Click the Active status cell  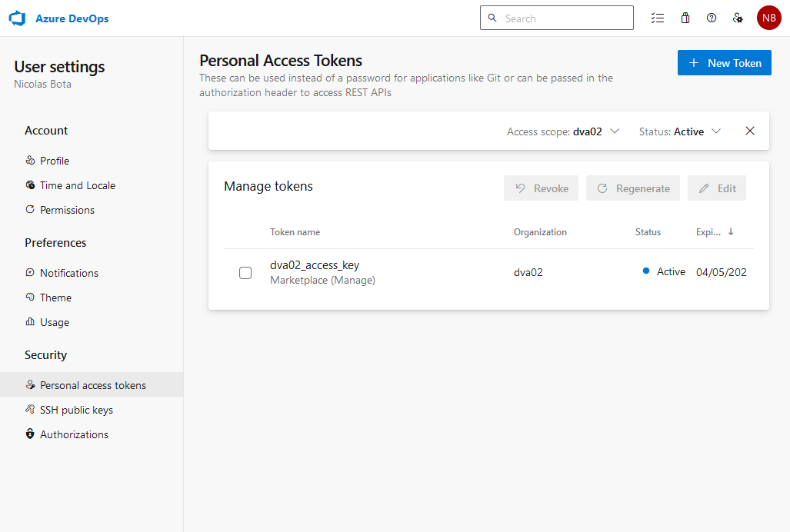pos(664,272)
